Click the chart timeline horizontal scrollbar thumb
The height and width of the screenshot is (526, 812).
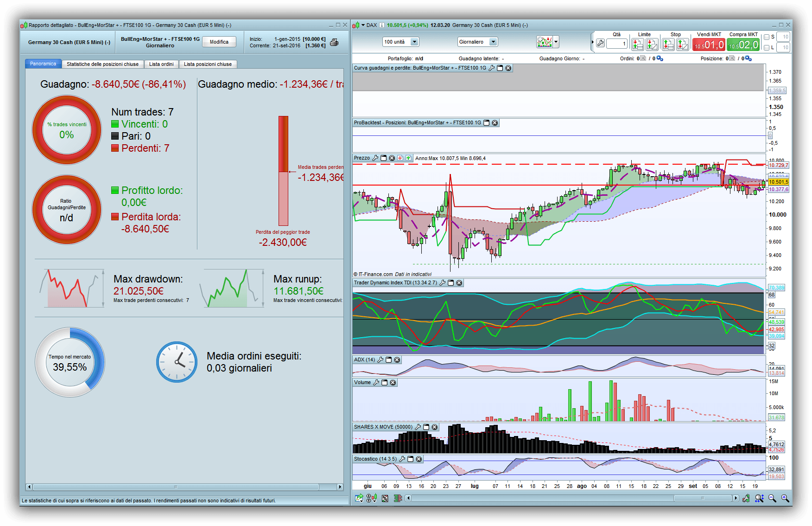pos(703,498)
